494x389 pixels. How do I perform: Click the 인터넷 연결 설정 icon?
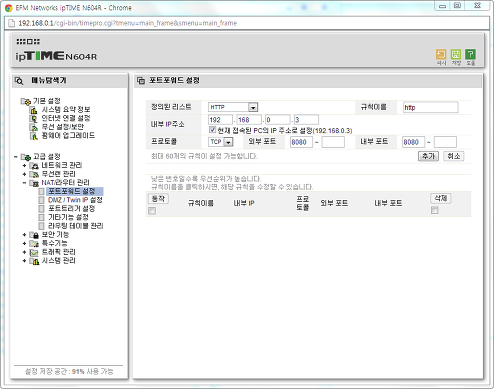pyautogui.click(x=34, y=119)
